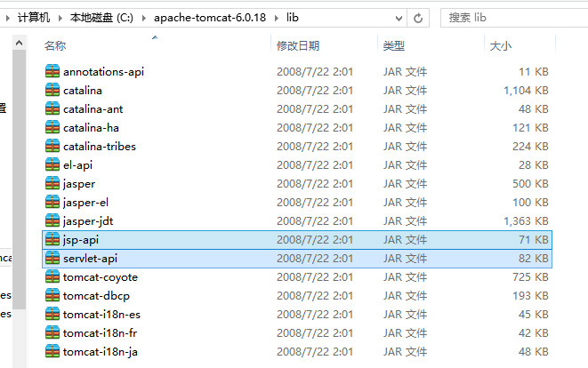This screenshot has height=368, width=588.
Task: Expand the breadcrumb arrow before 计算机
Action: click(x=7, y=18)
